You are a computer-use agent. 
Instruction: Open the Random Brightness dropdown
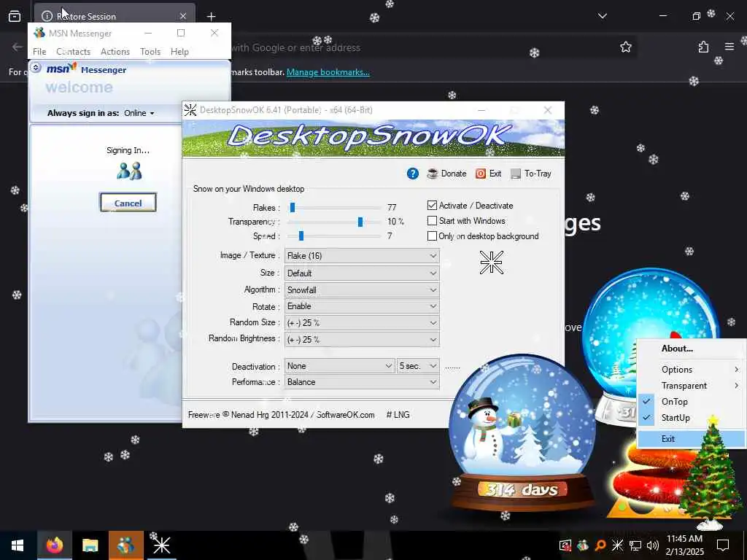coord(362,340)
